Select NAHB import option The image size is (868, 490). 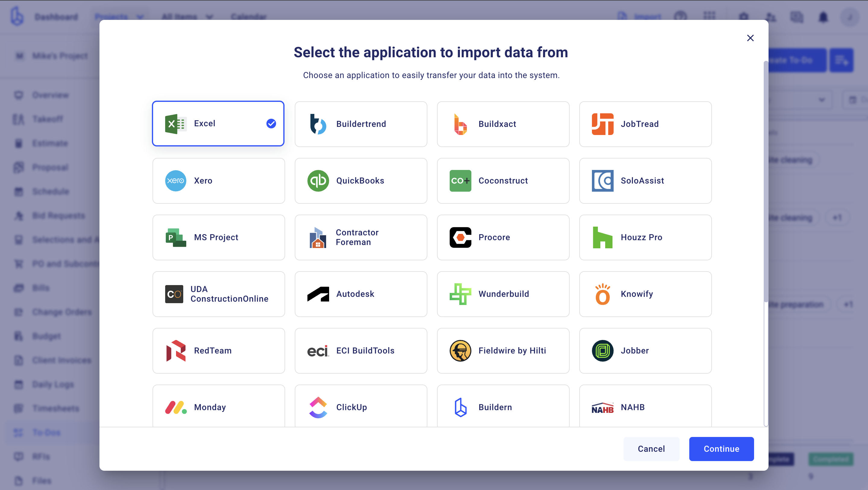(x=645, y=406)
